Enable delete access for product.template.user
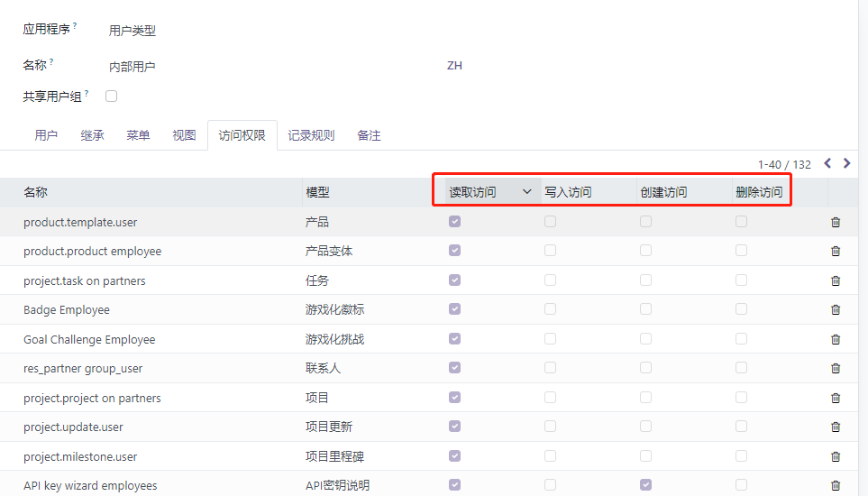The width and height of the screenshot is (868, 496). [x=741, y=222]
